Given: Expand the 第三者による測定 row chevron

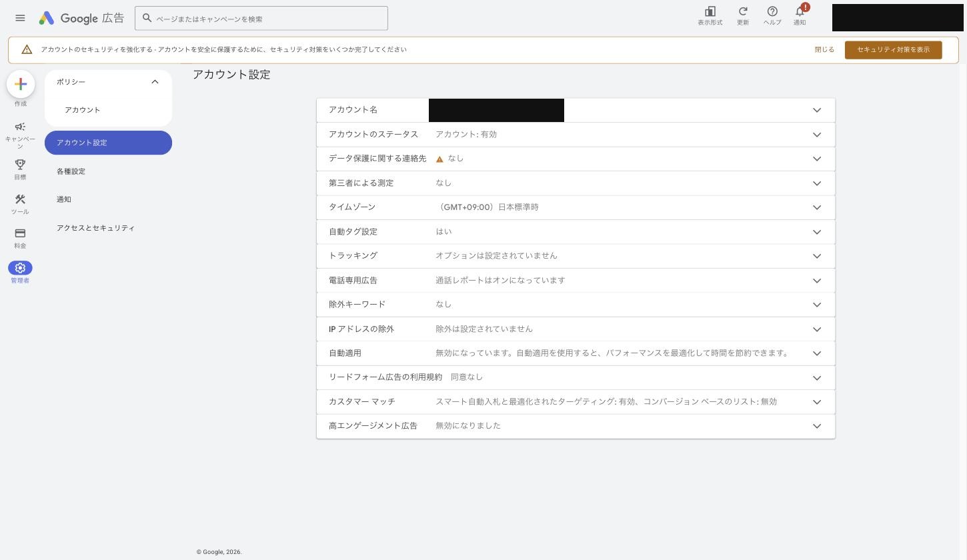Looking at the screenshot, I should point(817,183).
